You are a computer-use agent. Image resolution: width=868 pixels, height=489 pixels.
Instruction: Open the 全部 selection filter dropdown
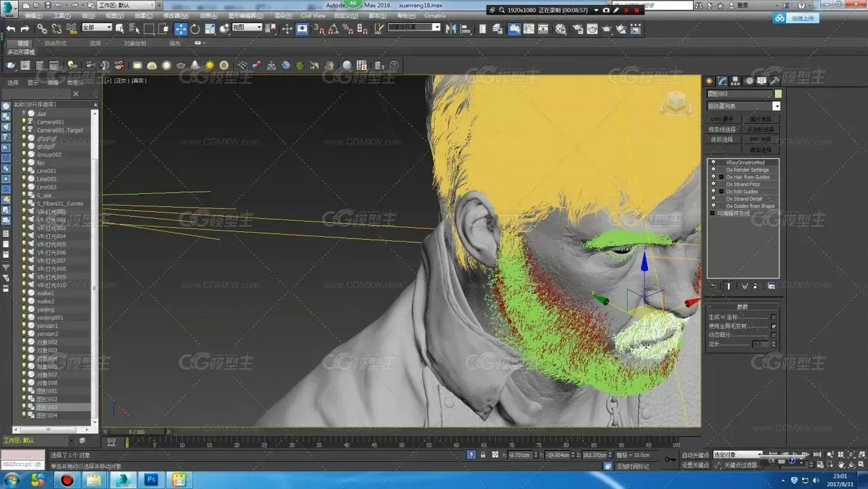click(x=97, y=28)
